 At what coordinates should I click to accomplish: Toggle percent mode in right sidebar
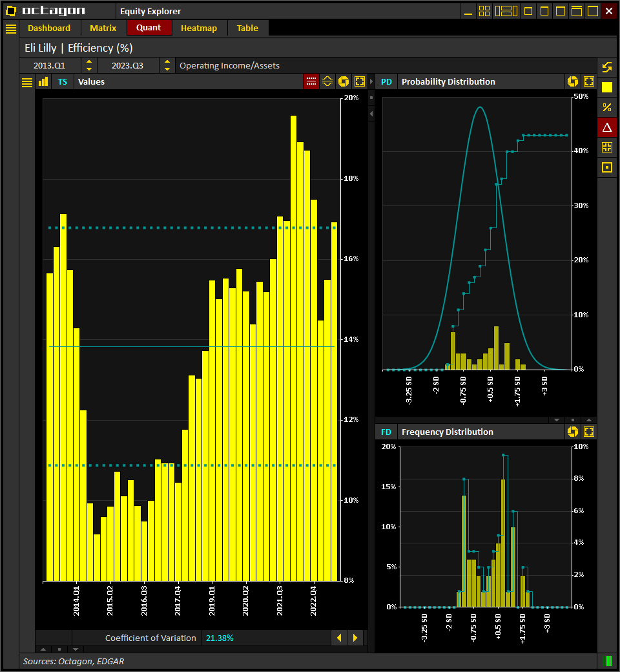[x=607, y=107]
